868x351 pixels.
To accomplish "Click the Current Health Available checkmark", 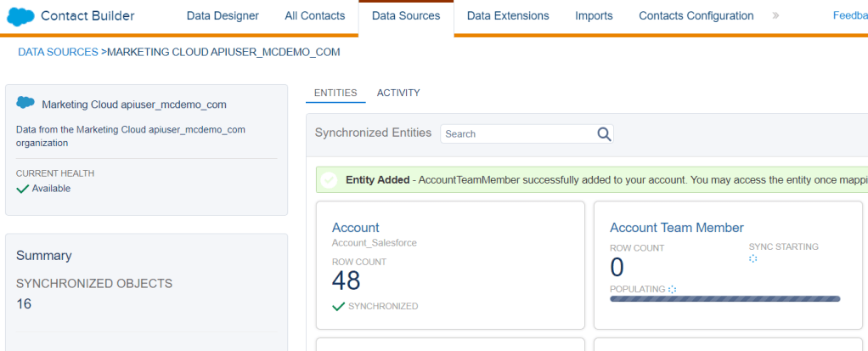I will (23, 189).
